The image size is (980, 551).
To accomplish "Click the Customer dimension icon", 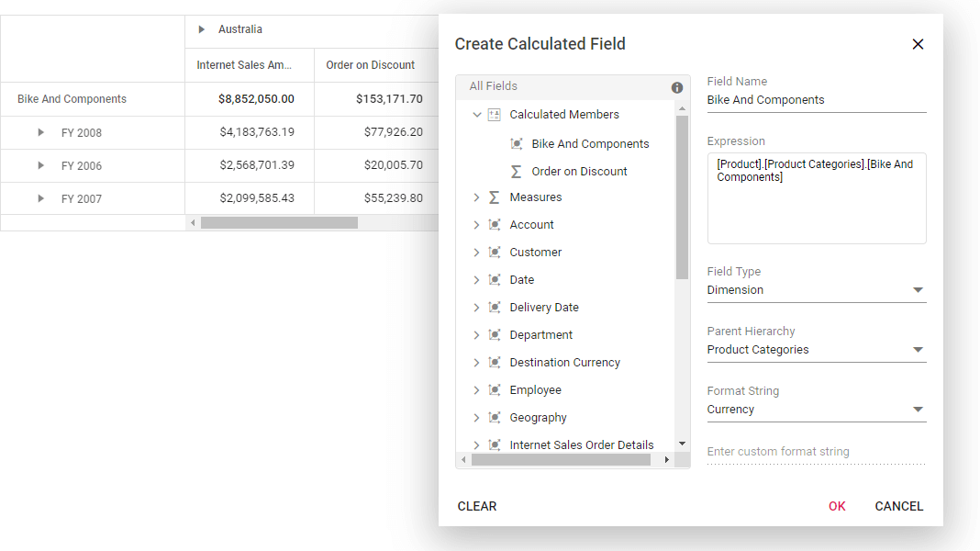I will (495, 253).
